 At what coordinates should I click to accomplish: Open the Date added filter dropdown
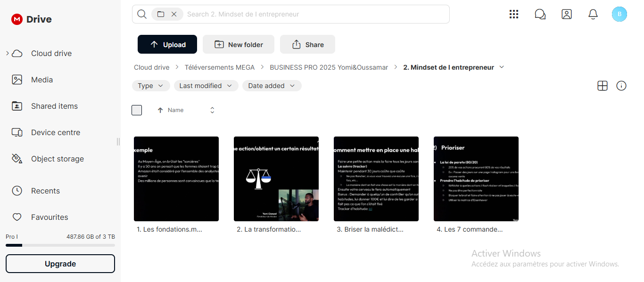(x=272, y=86)
